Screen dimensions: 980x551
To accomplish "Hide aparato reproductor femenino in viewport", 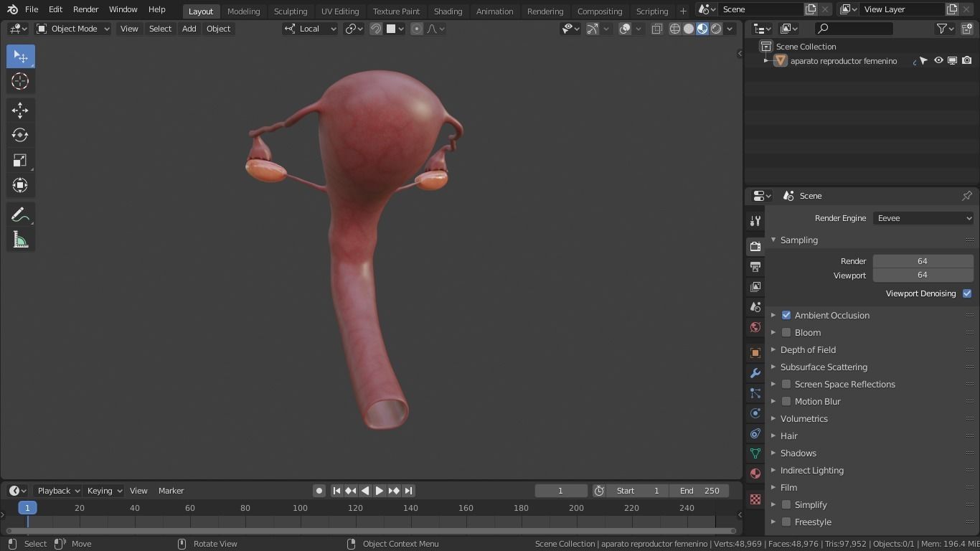I will 938,61.
